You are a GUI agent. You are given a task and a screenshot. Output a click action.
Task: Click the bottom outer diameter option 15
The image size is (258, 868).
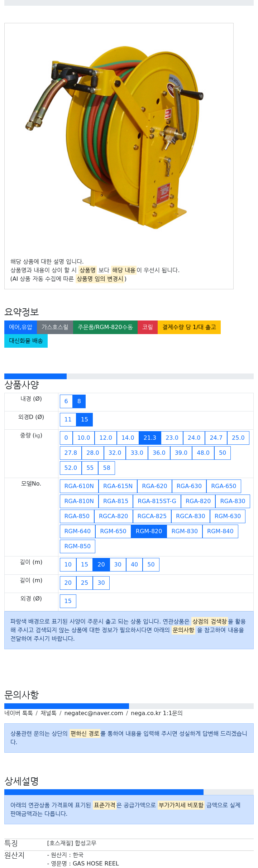(68, 601)
